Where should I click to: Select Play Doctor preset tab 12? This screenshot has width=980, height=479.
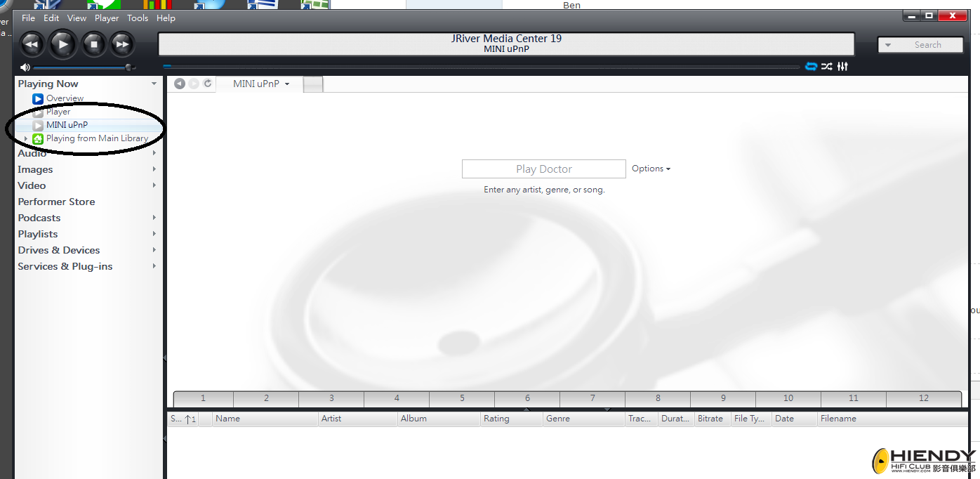click(924, 398)
